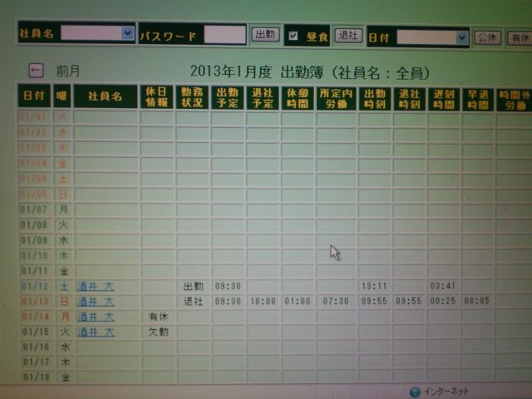
Task: Click the 03:41 late time cell
Action: 443,286
